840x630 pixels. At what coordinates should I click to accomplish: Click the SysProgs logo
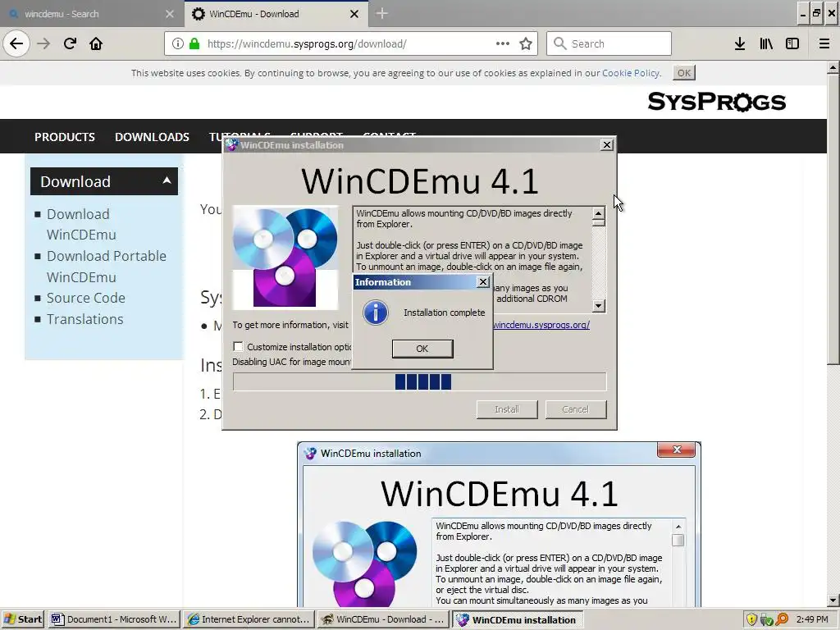click(716, 101)
